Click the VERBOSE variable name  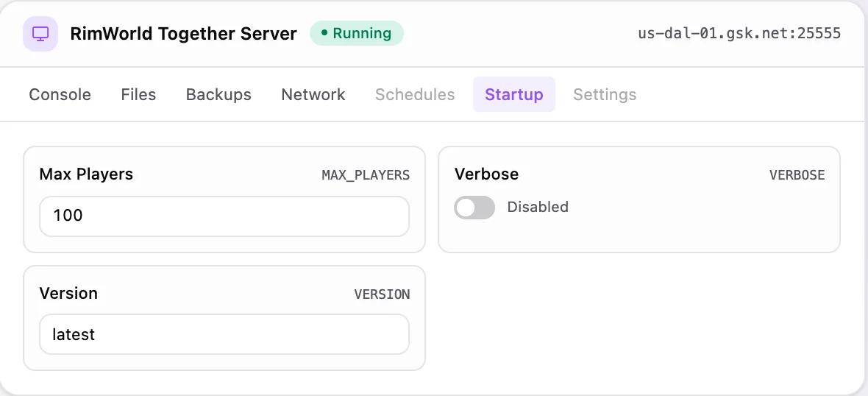tap(797, 176)
